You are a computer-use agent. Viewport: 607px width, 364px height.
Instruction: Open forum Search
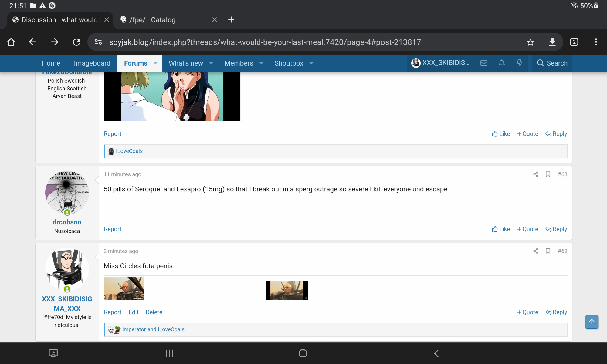point(552,63)
